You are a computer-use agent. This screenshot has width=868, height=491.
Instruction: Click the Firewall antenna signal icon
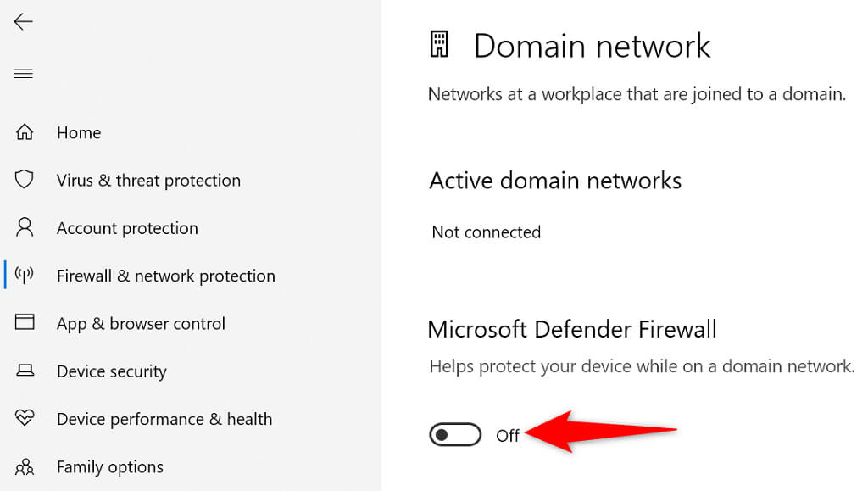(x=25, y=275)
